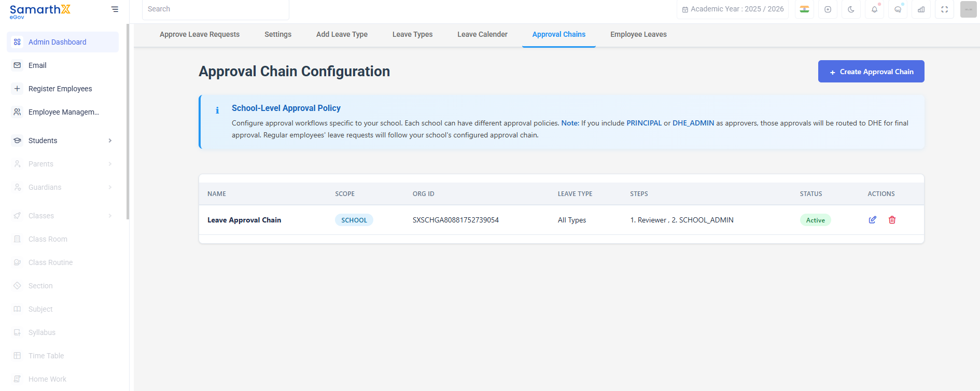
Task: Click the sidebar vertical scrollbar
Action: tap(128, 122)
